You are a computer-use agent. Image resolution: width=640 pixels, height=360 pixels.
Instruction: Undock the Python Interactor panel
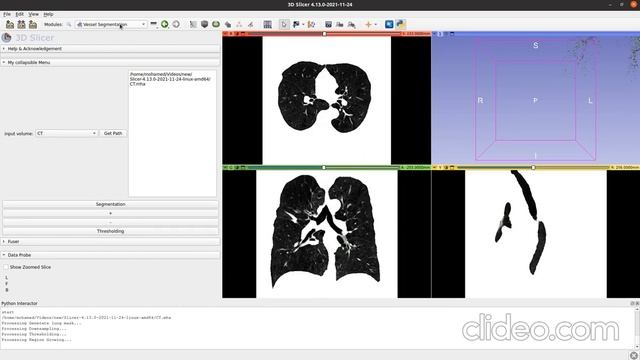[632, 303]
